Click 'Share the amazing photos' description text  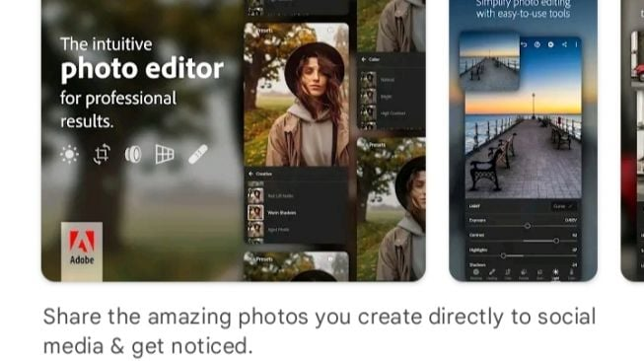pyautogui.click(x=320, y=331)
